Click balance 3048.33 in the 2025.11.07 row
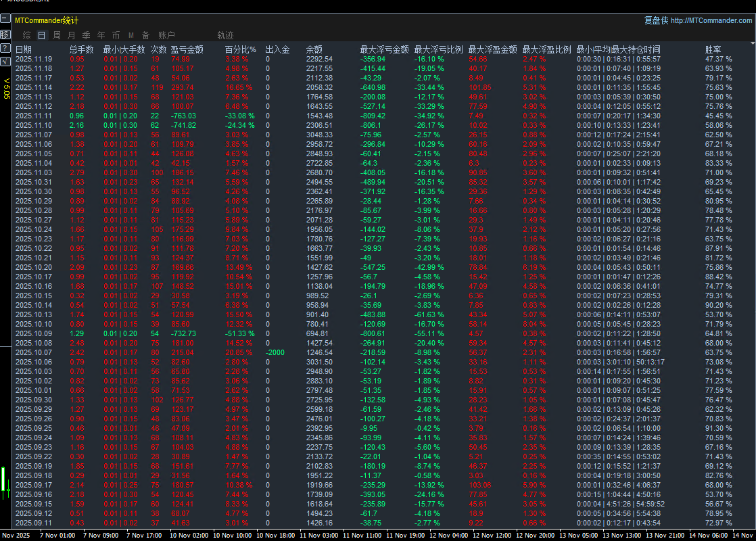756x541 pixels. (319, 135)
